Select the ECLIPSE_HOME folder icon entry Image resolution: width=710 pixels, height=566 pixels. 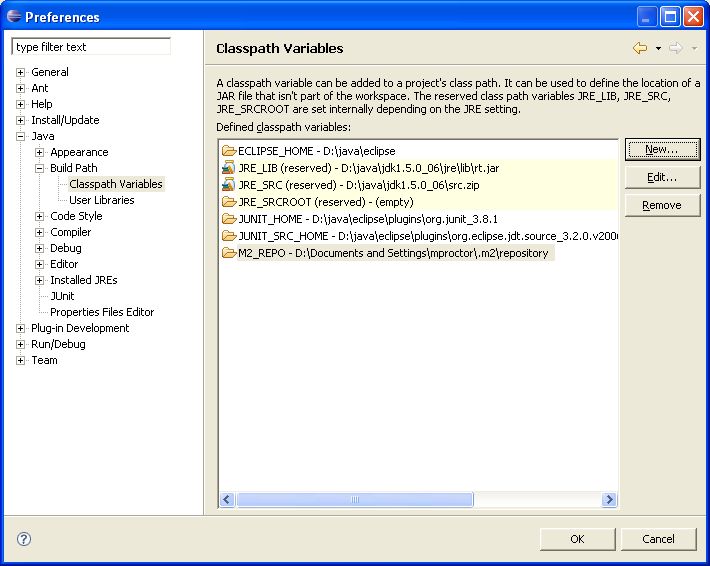(x=229, y=151)
